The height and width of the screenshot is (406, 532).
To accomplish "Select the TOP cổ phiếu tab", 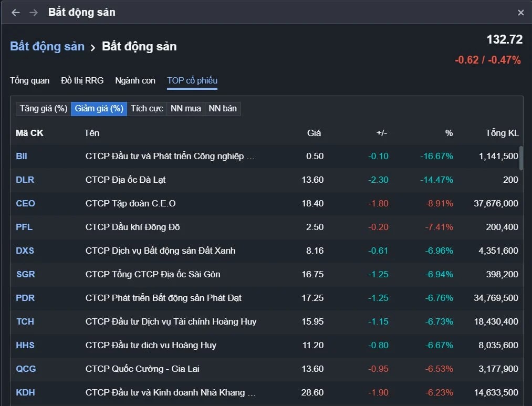I will pos(192,81).
